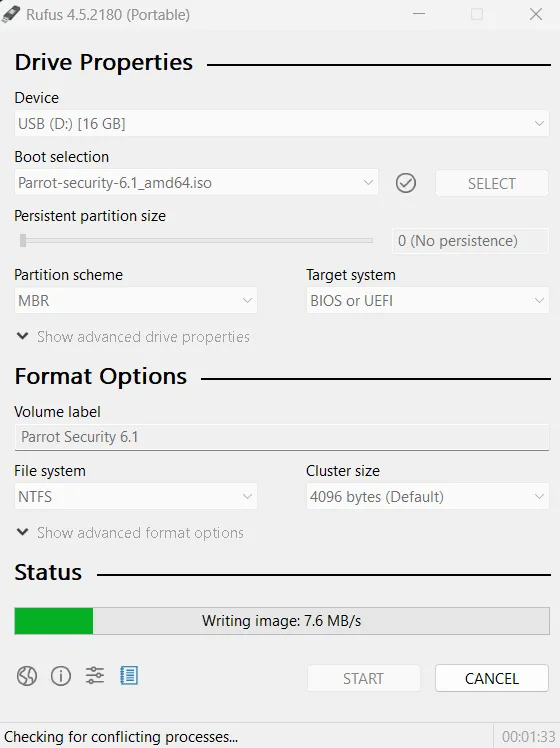Click the SELECT button
This screenshot has height=748, width=560.
tap(492, 183)
